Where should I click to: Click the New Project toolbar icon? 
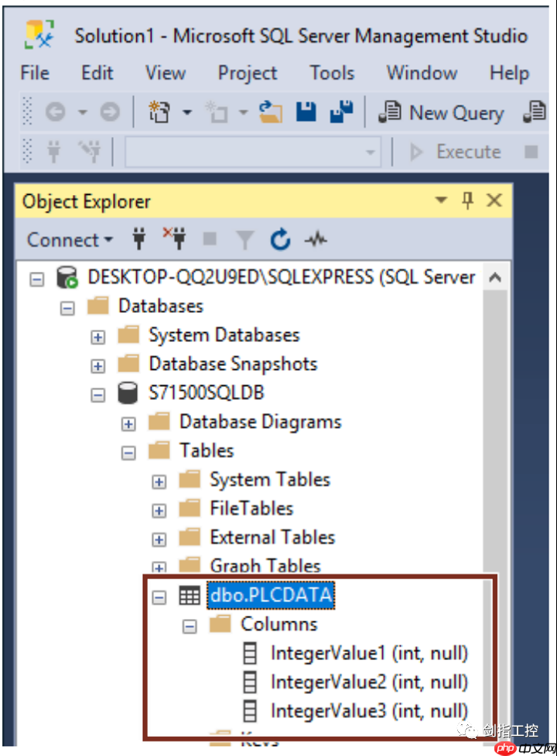(x=159, y=112)
